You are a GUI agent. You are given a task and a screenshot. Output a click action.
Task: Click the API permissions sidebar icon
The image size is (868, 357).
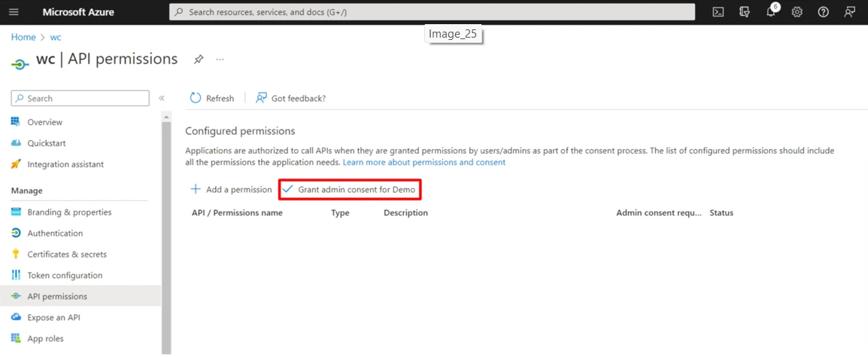pos(16,296)
